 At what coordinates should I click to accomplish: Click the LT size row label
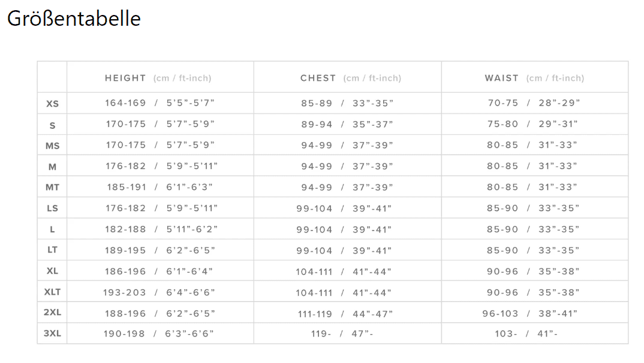click(52, 250)
